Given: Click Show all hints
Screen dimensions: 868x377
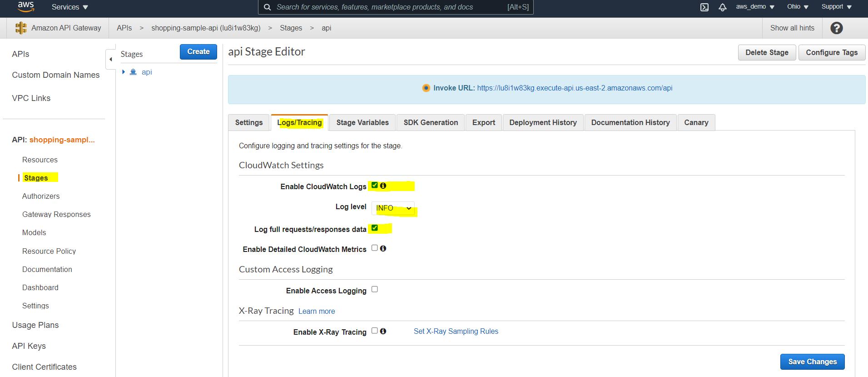Looking at the screenshot, I should pyautogui.click(x=792, y=28).
